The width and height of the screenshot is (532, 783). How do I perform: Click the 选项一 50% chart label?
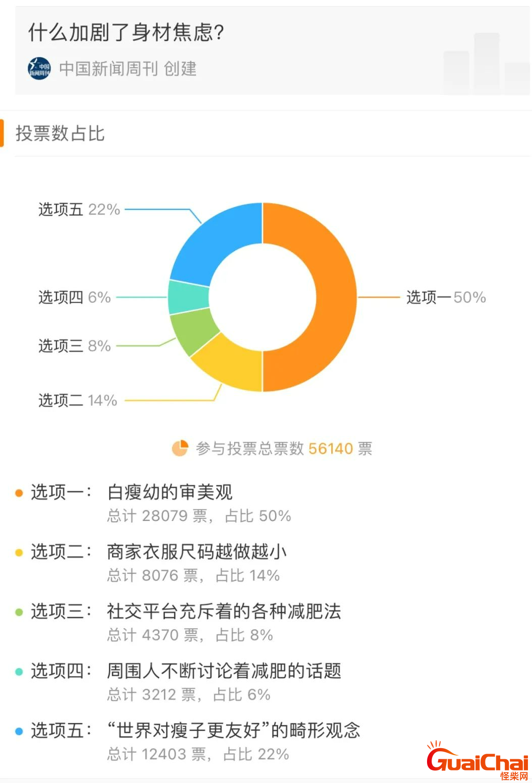446,297
